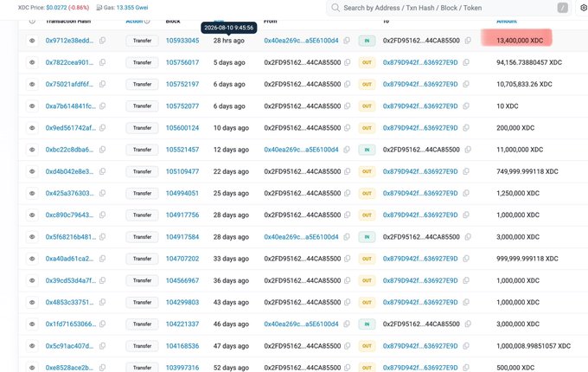Screen dimensions: 588x372
Task: Select amount 749,999.999118 XDC
Action: point(527,171)
